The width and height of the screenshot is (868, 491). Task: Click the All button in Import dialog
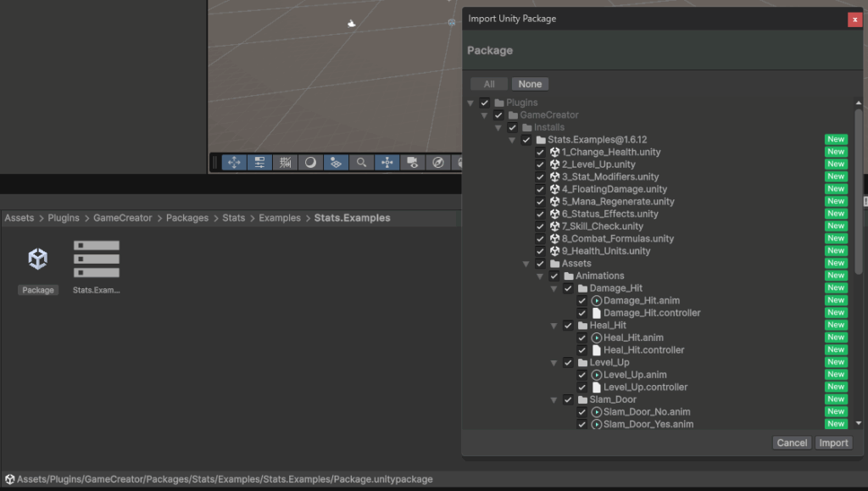click(489, 84)
